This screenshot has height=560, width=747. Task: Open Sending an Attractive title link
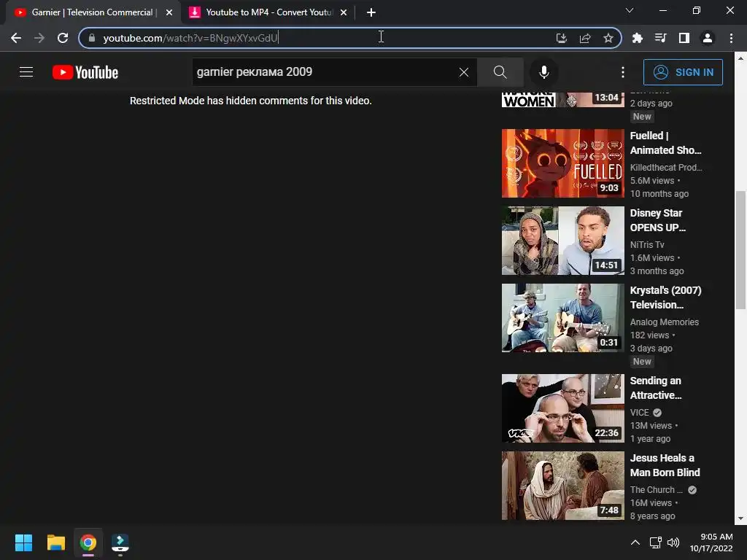pos(656,388)
